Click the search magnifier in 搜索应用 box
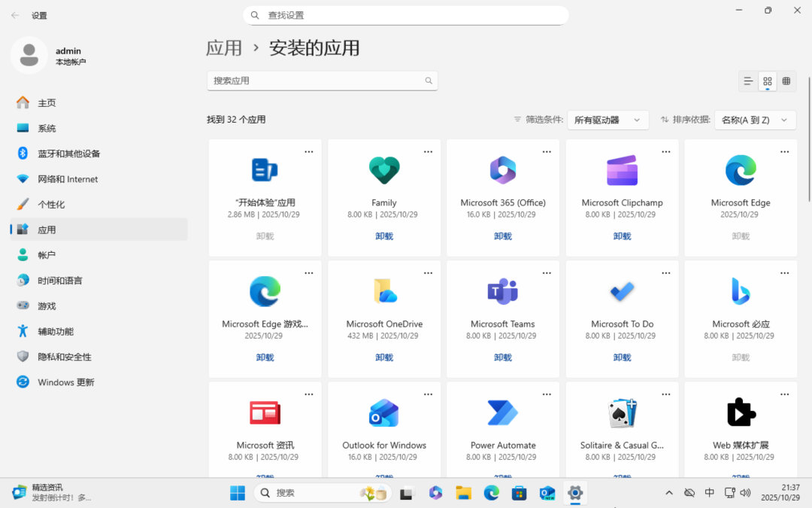 click(429, 81)
